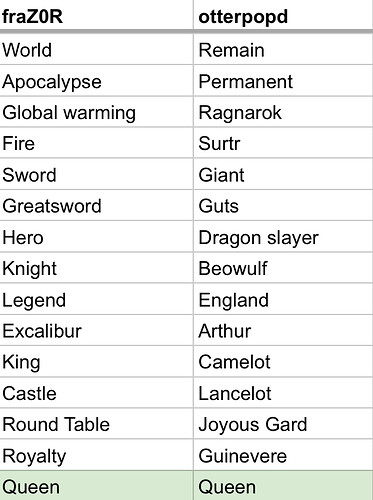Select the Excalibur cell

click(x=96, y=330)
